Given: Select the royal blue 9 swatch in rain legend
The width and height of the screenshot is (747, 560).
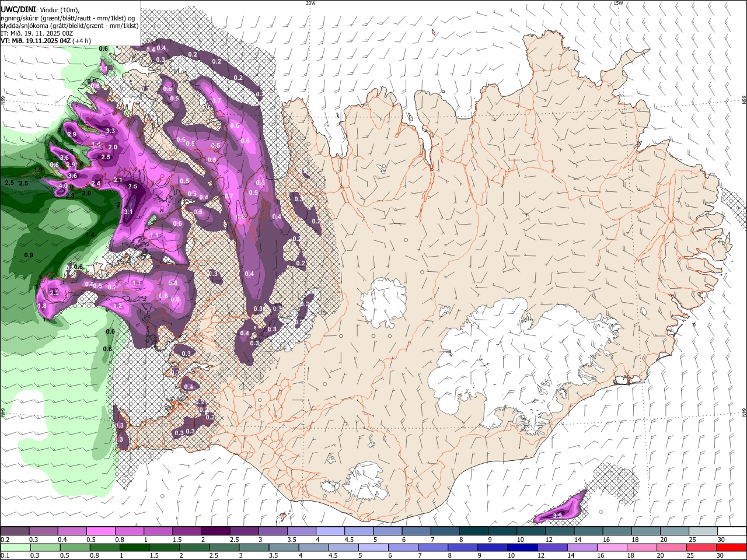Looking at the screenshot, I should coord(492,547).
